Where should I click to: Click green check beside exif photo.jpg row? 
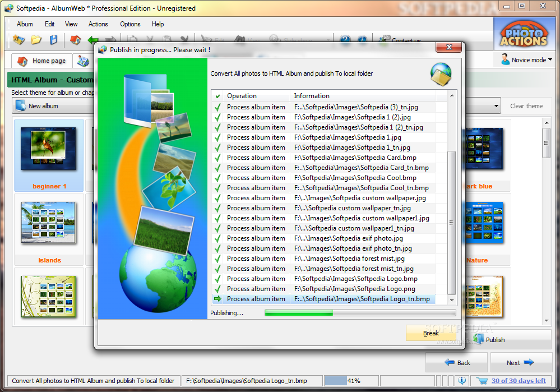pos(217,238)
